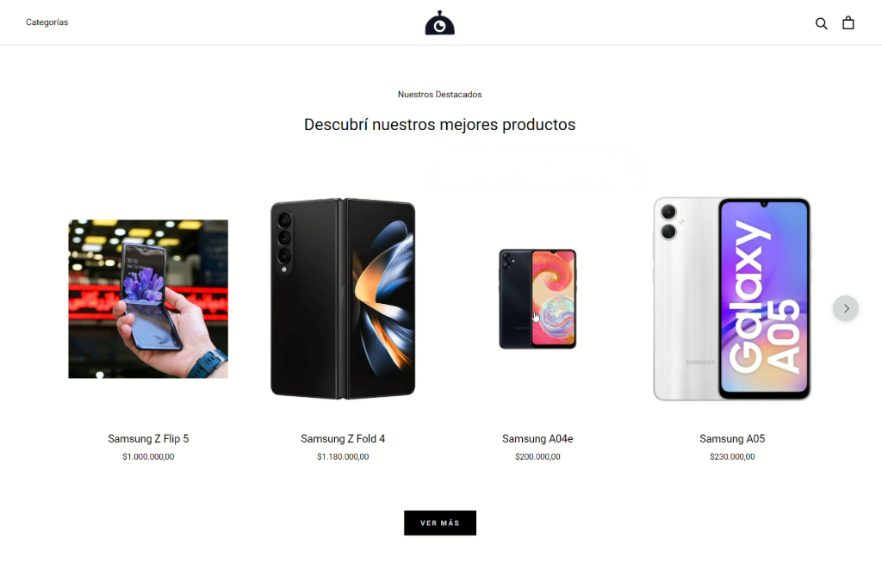Open the Samsung Z Flip 5 product image
This screenshot has height=588, width=882.
point(148,299)
